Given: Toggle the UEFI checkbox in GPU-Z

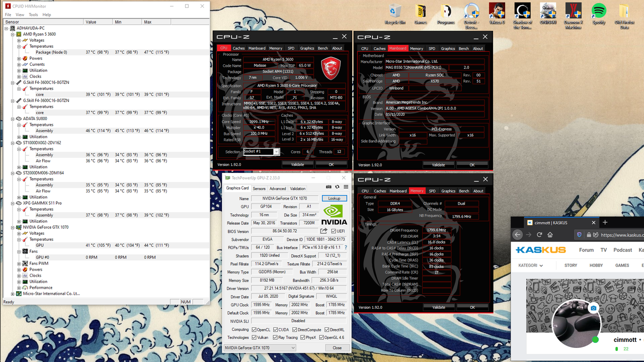Looking at the screenshot, I should point(334,231).
